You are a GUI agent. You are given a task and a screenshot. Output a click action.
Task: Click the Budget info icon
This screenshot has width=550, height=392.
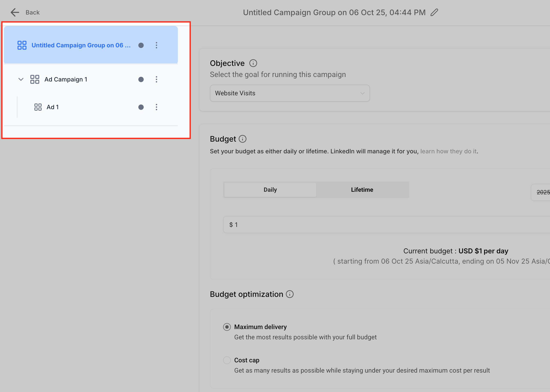click(x=242, y=139)
